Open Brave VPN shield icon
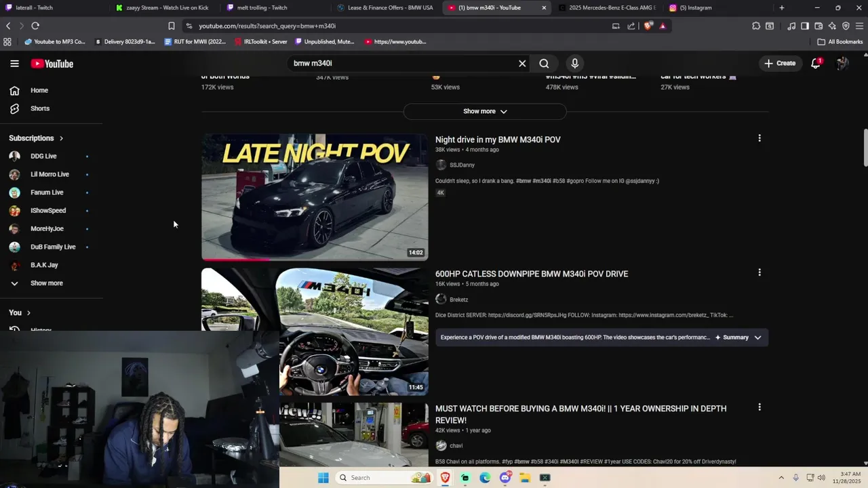The image size is (868, 488). pyautogui.click(x=846, y=26)
